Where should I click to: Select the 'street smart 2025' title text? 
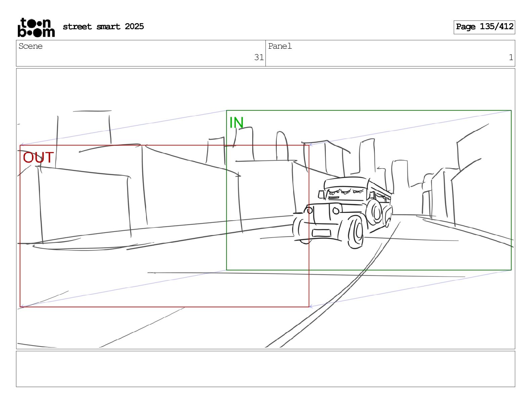point(103,27)
